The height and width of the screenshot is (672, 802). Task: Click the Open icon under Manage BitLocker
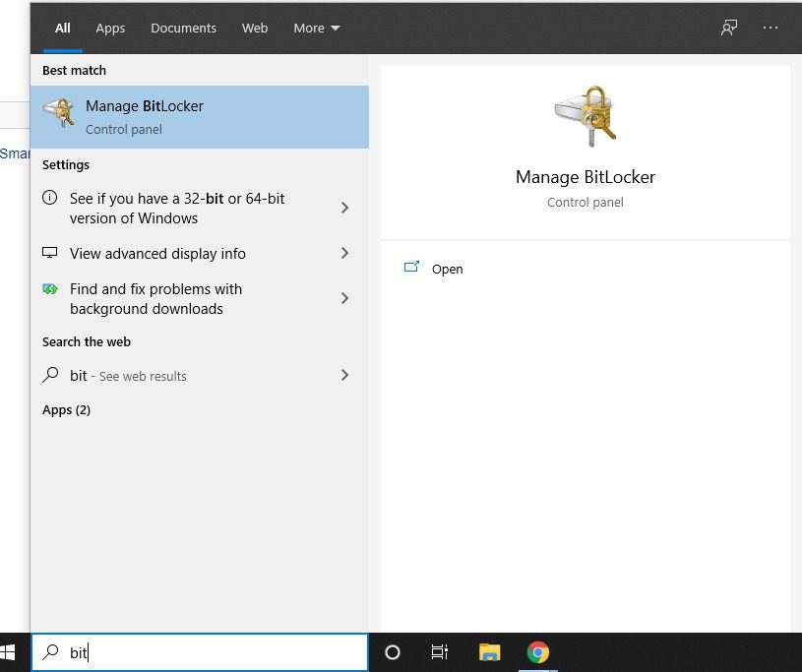click(412, 268)
